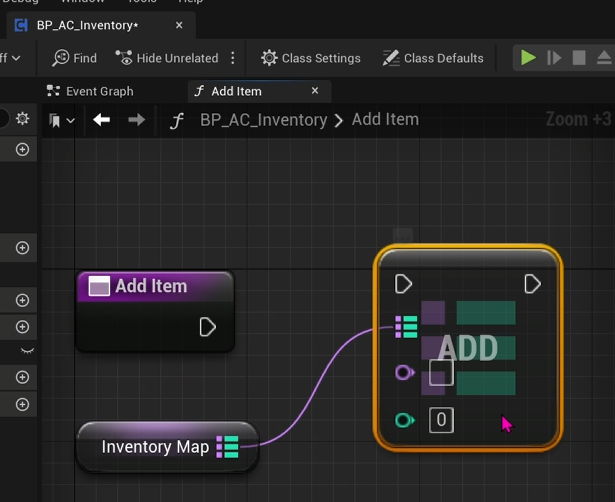
Task: Click the ADD node purple key pin
Action: coord(405,373)
